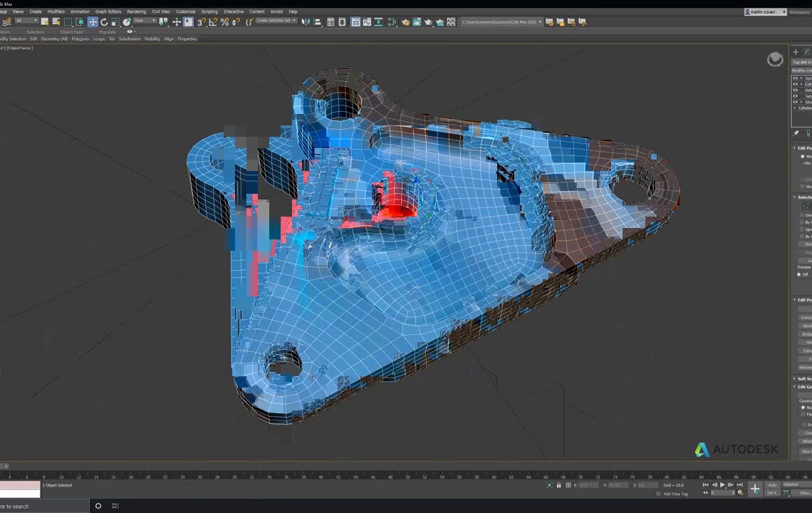Open the project folder path dropdown

tap(540, 22)
